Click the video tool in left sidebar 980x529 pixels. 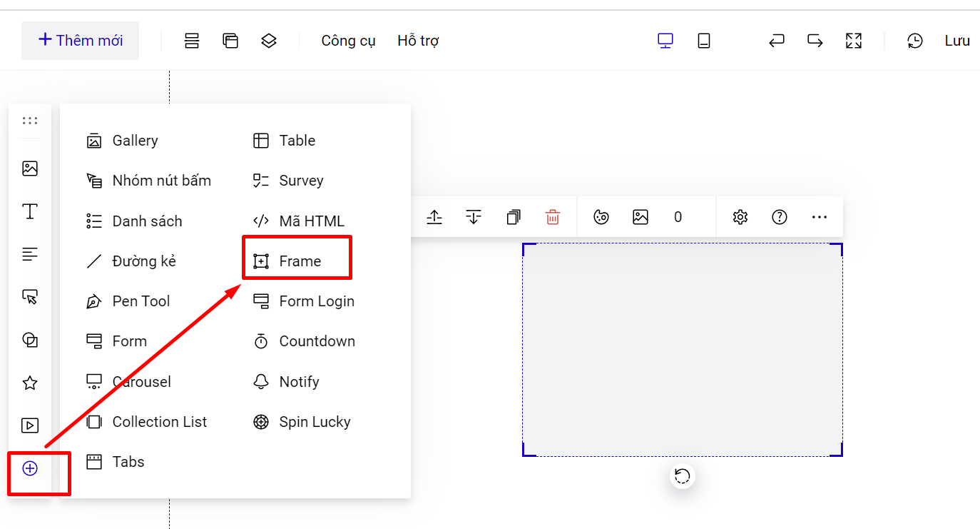coord(30,426)
